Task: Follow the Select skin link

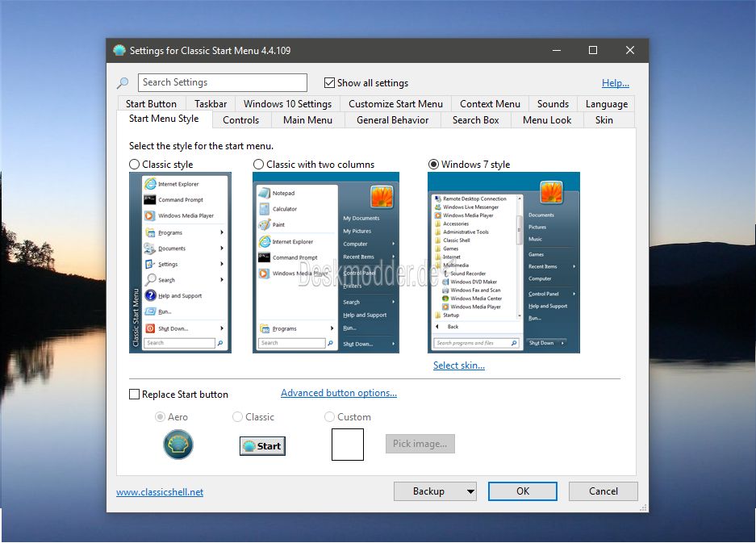Action: [x=459, y=365]
